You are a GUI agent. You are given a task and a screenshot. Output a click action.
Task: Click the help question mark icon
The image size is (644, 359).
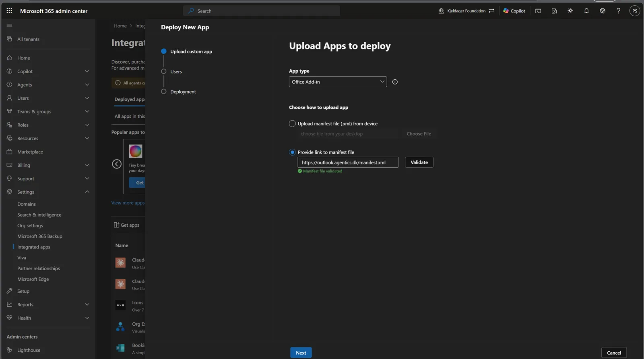619,11
